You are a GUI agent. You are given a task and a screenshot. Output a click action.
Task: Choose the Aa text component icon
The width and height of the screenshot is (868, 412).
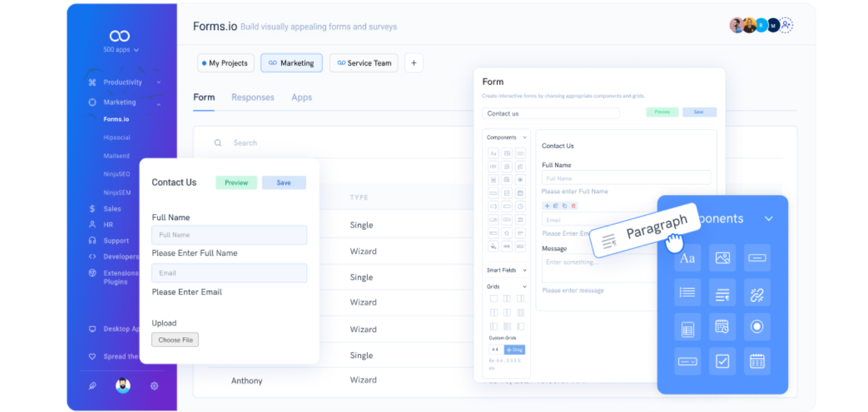[x=687, y=258]
